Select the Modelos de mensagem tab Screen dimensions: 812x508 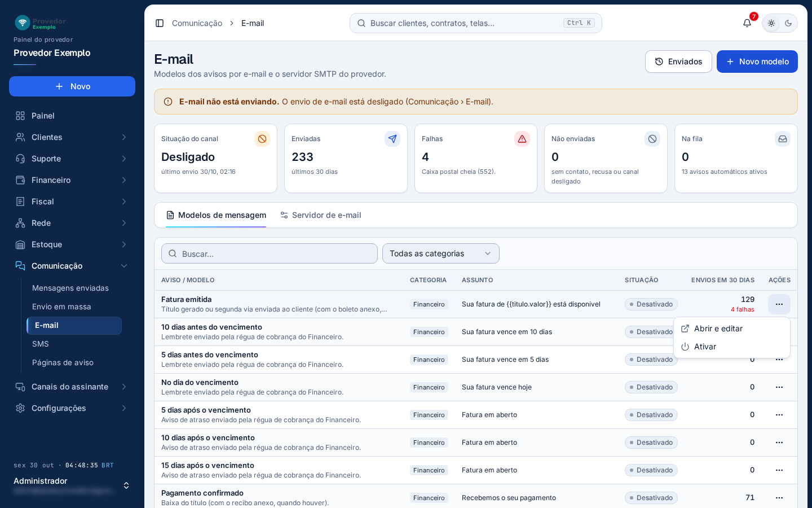(x=216, y=215)
